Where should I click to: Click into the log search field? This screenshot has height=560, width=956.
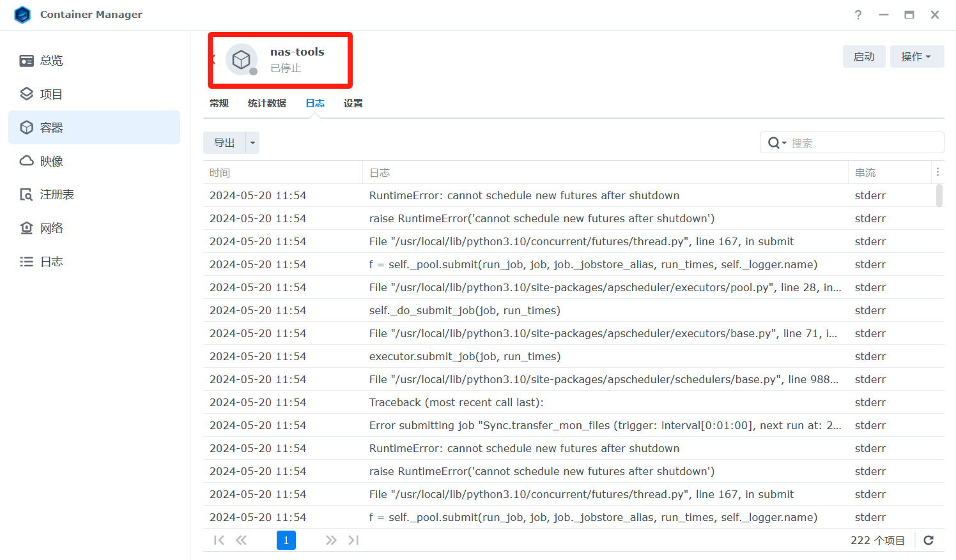863,143
